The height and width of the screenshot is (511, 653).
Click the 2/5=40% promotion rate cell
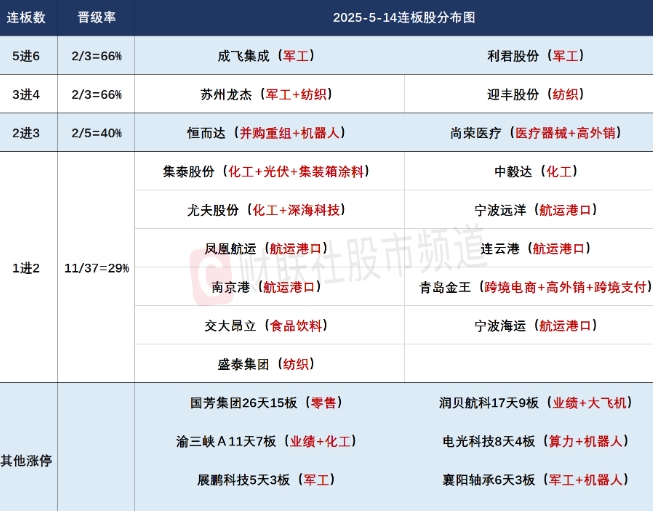[x=96, y=133]
